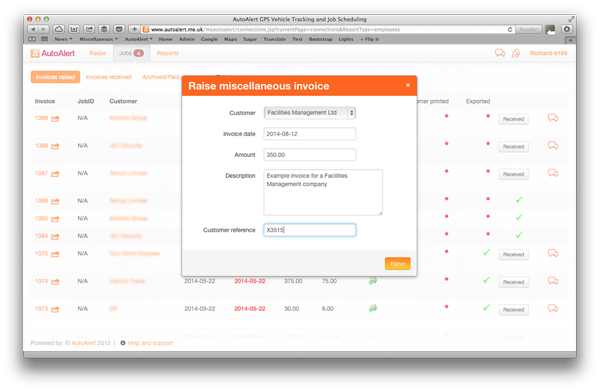This screenshot has height=391, width=600.
Task: Expand AutoAlert bookmarks folder
Action: (x=139, y=39)
